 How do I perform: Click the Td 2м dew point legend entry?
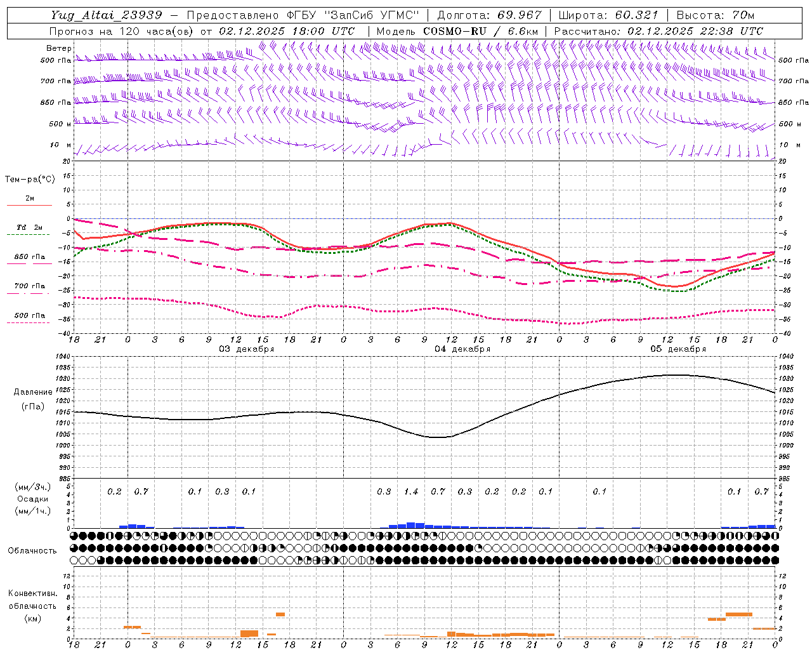(x=30, y=227)
